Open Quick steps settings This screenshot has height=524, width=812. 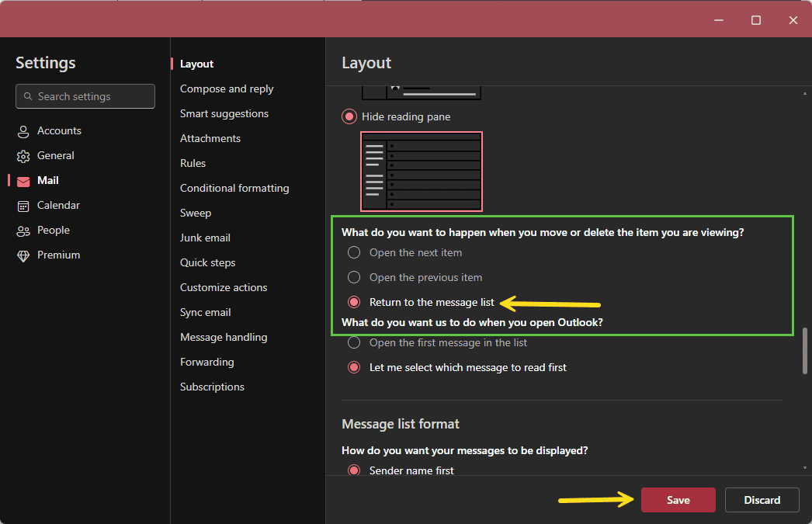208,262
